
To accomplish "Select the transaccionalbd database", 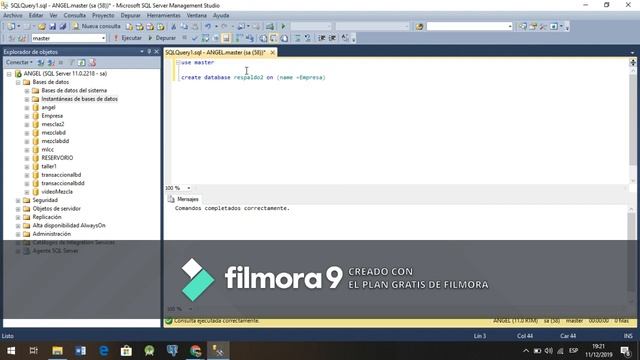I will (61, 175).
